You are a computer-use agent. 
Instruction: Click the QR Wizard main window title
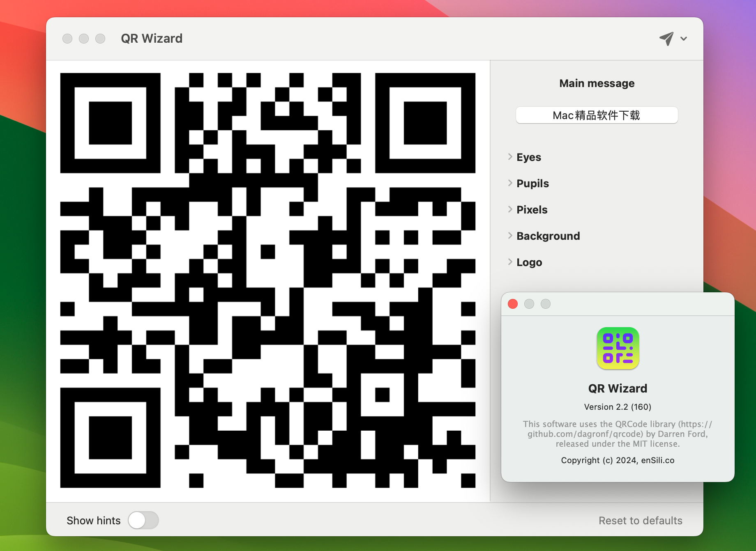coord(152,39)
